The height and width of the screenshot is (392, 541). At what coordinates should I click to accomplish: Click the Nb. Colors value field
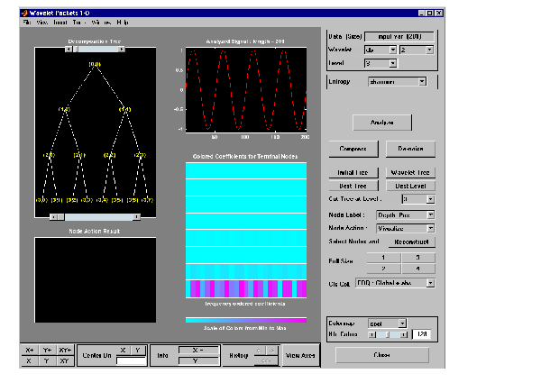pyautogui.click(x=420, y=335)
